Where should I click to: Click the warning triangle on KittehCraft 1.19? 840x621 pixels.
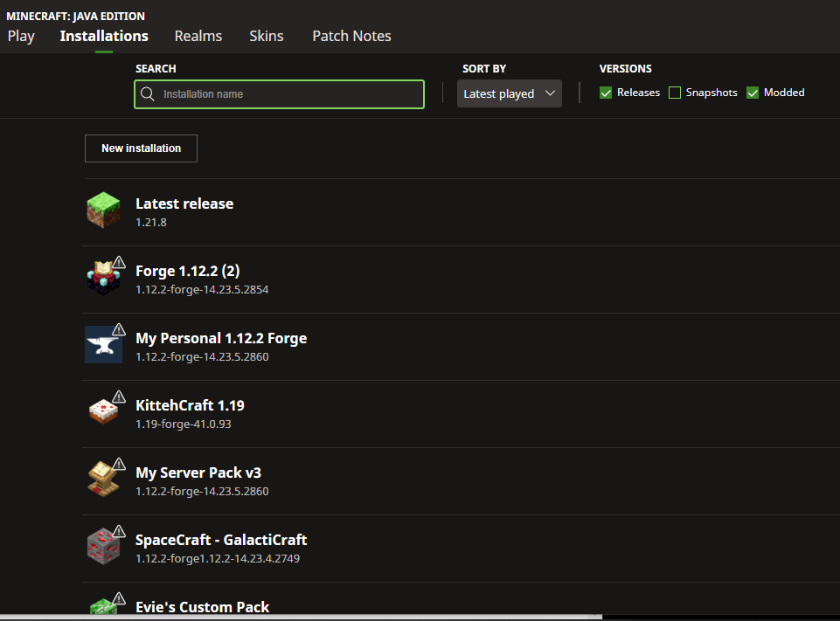[x=120, y=397]
